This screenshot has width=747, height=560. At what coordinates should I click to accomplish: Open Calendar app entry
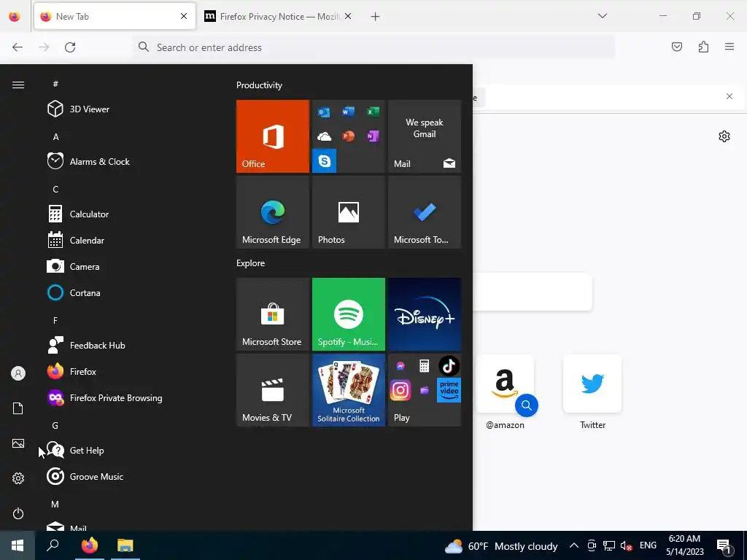[x=128, y=240]
